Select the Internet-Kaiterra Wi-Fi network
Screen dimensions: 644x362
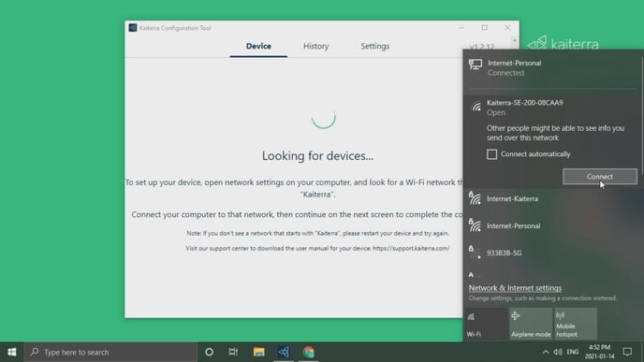[552, 198]
